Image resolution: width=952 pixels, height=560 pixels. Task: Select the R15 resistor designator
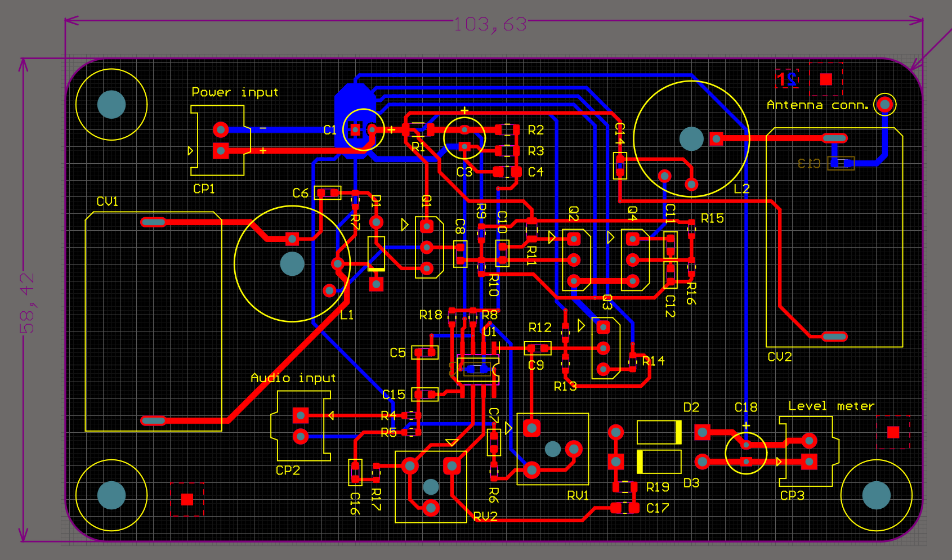coord(712,218)
